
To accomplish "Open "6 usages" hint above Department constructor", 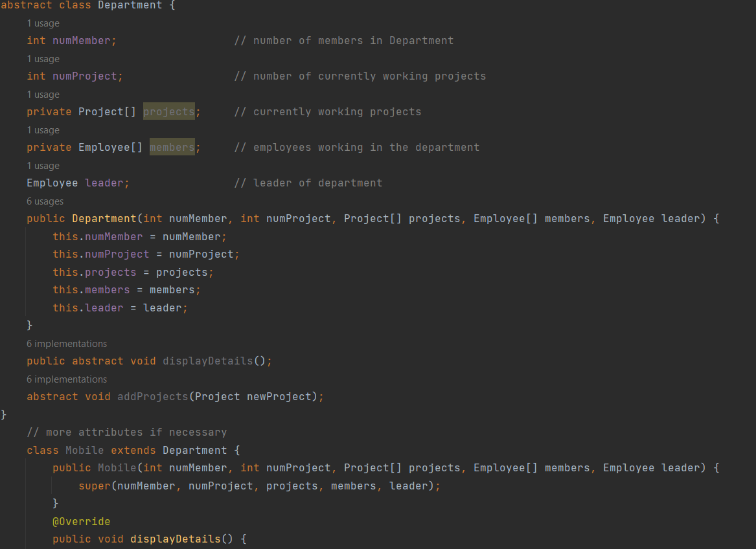I will (x=45, y=201).
